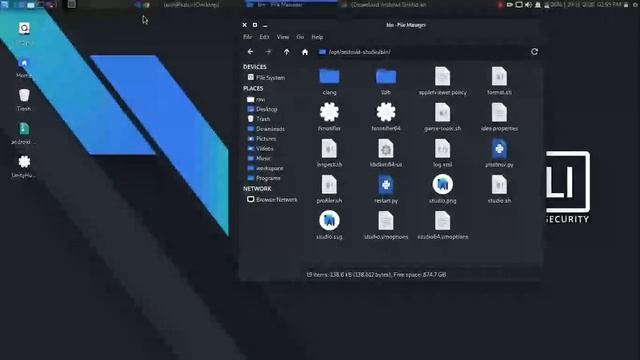Select the appletviewer.policy file
This screenshot has width=640, height=360.
click(x=442, y=81)
